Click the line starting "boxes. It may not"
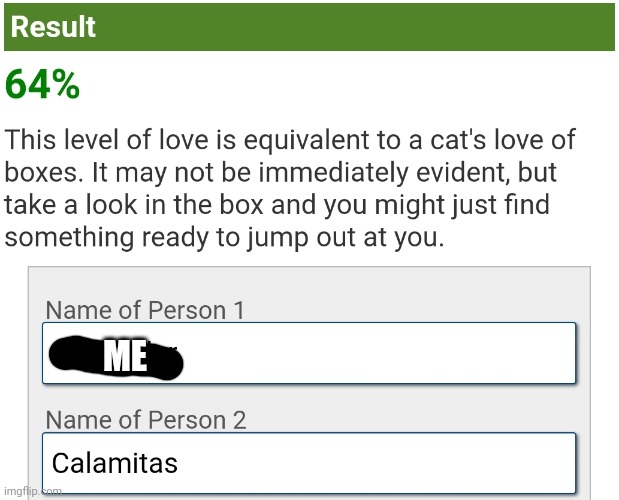The image size is (619, 500). (280, 172)
